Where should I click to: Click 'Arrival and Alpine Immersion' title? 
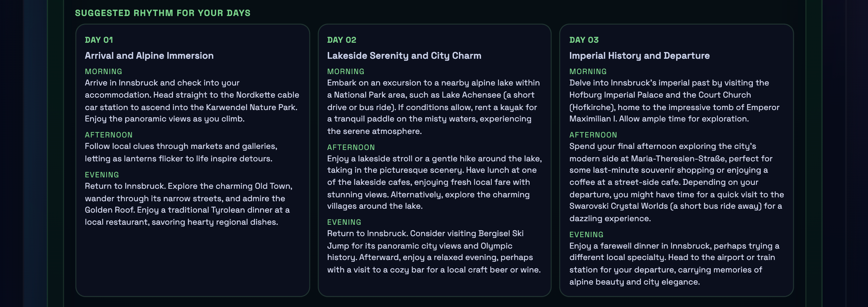[x=149, y=56]
